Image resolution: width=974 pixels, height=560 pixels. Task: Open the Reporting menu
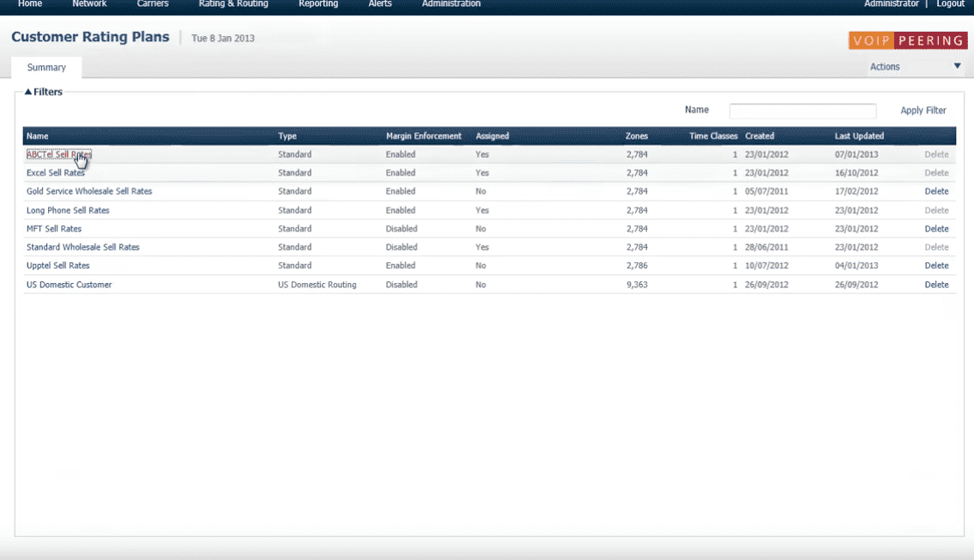point(318,4)
